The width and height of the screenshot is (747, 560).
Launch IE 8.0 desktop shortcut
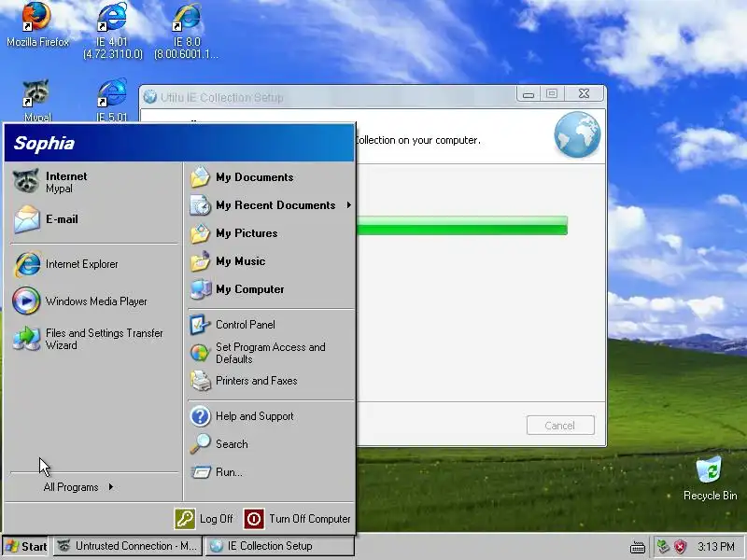pos(187,31)
